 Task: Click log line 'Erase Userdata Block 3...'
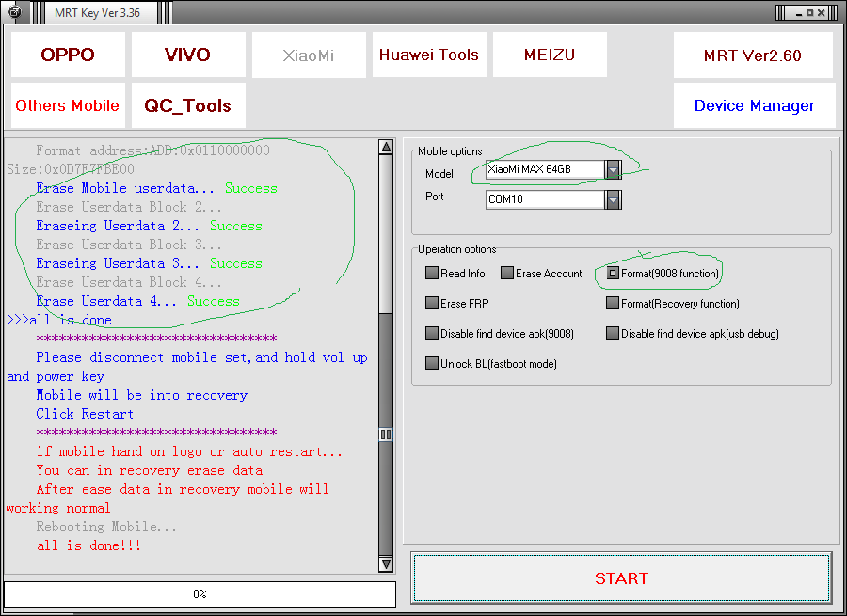pyautogui.click(x=129, y=245)
